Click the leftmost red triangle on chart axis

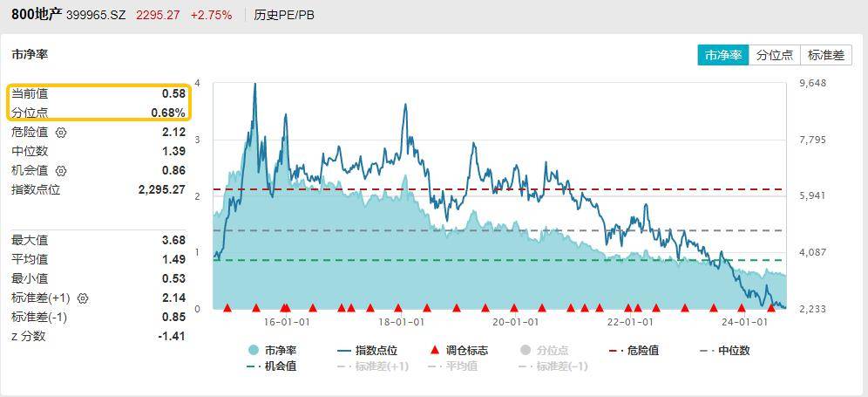(x=227, y=307)
